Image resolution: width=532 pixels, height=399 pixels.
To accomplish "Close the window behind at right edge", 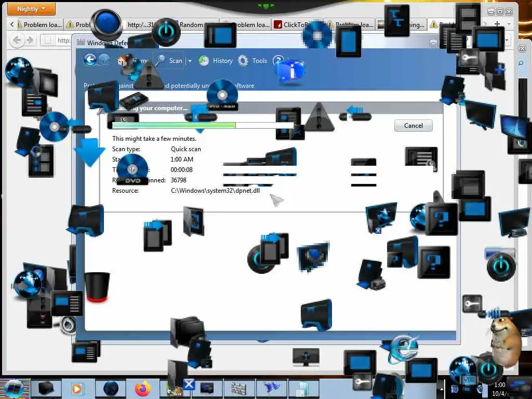I will click(523, 48).
